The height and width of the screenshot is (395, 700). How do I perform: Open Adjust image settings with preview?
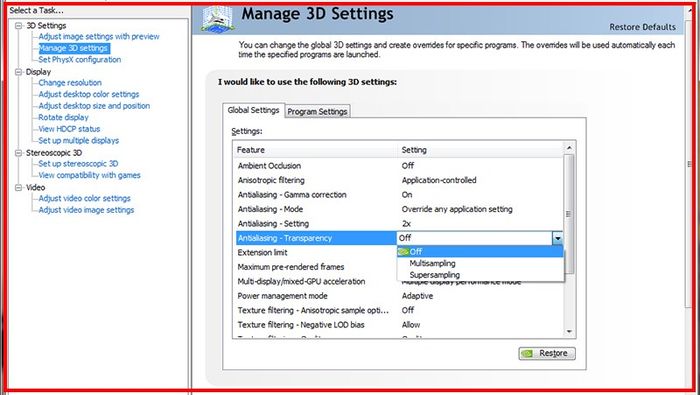click(x=99, y=37)
